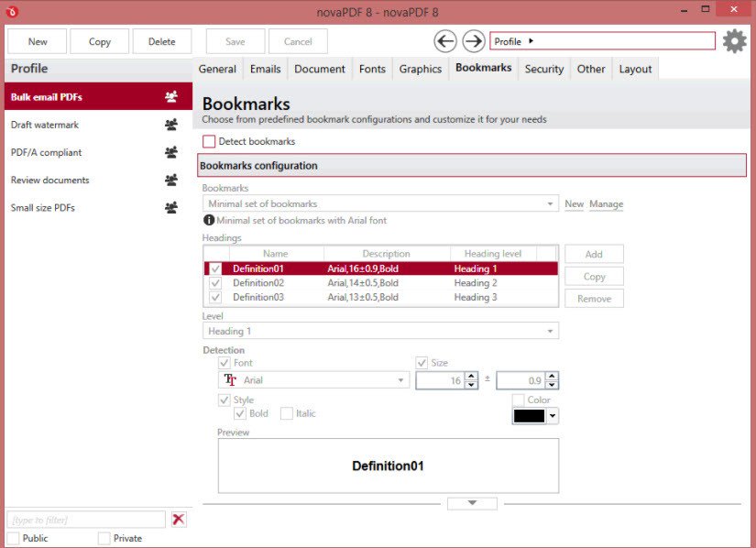Toggle the Definition02 row checkbox
The height and width of the screenshot is (548, 756).
(x=215, y=283)
